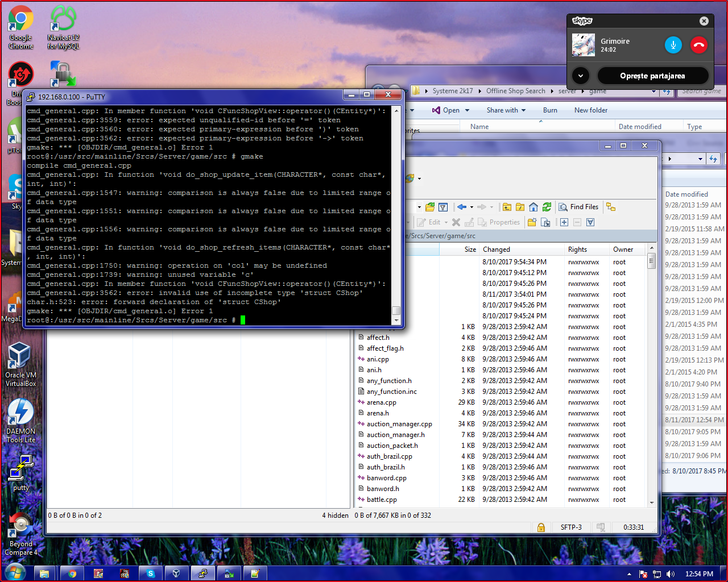Screen dimensions: 728x582
Task: Click the Windows Start button
Action: [x=15, y=573]
